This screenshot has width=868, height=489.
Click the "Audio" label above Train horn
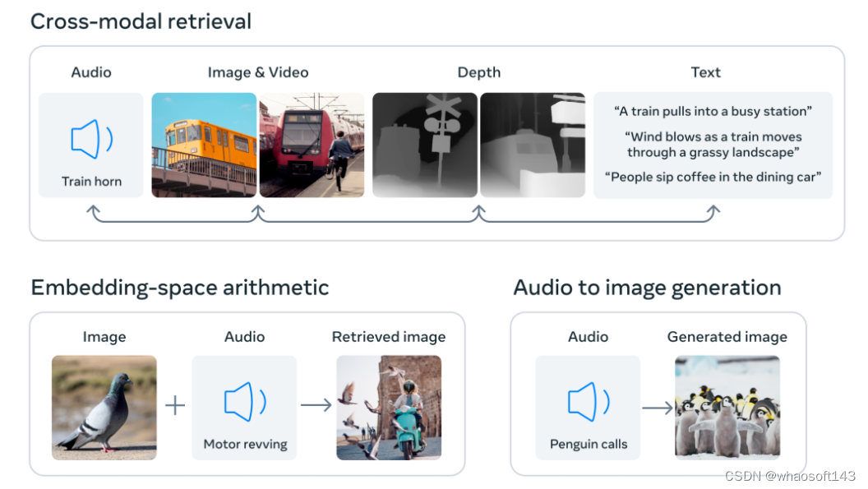(x=91, y=72)
